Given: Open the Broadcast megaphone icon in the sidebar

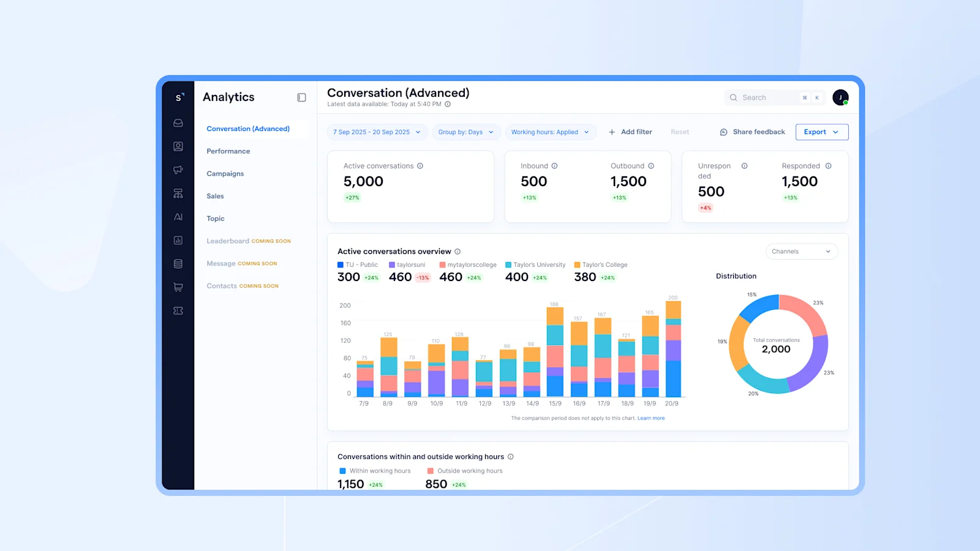Looking at the screenshot, I should (178, 170).
